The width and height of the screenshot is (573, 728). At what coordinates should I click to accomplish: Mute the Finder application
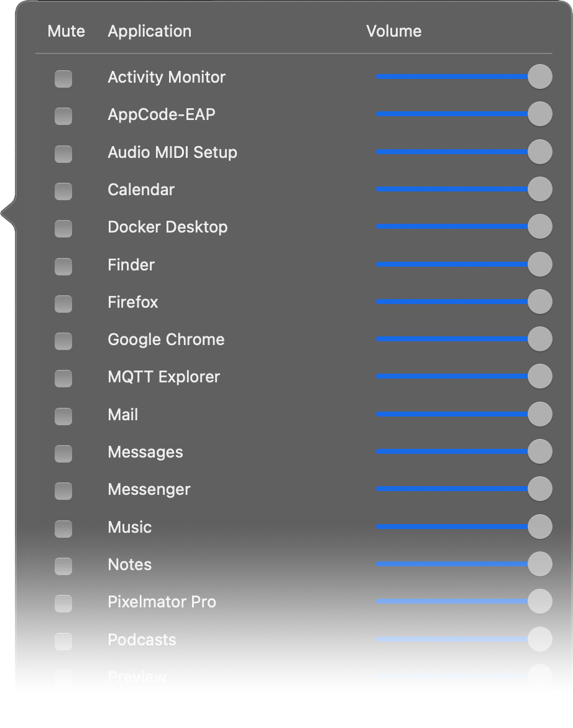pyautogui.click(x=63, y=266)
